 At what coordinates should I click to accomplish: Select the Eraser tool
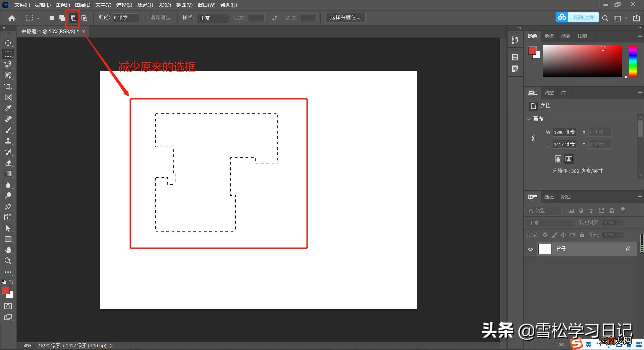(8, 163)
